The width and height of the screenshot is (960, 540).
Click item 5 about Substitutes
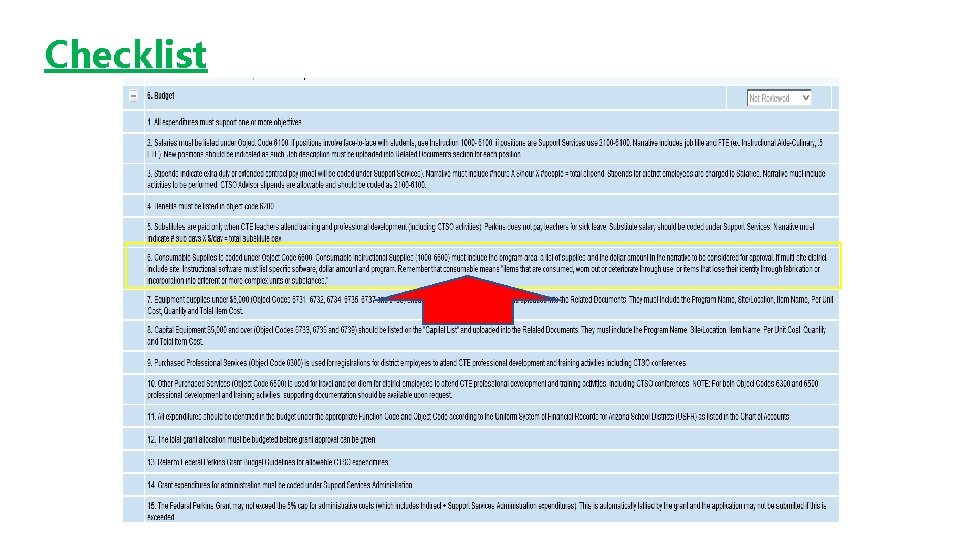point(491,232)
